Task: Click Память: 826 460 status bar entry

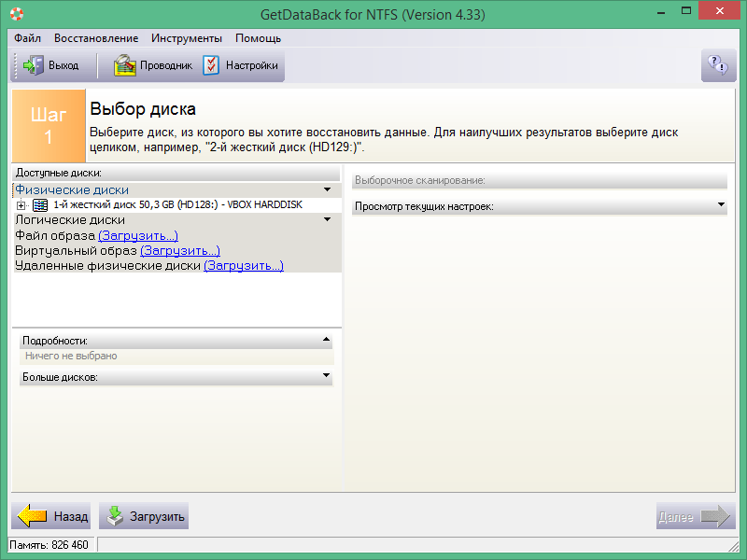Action: (49, 545)
